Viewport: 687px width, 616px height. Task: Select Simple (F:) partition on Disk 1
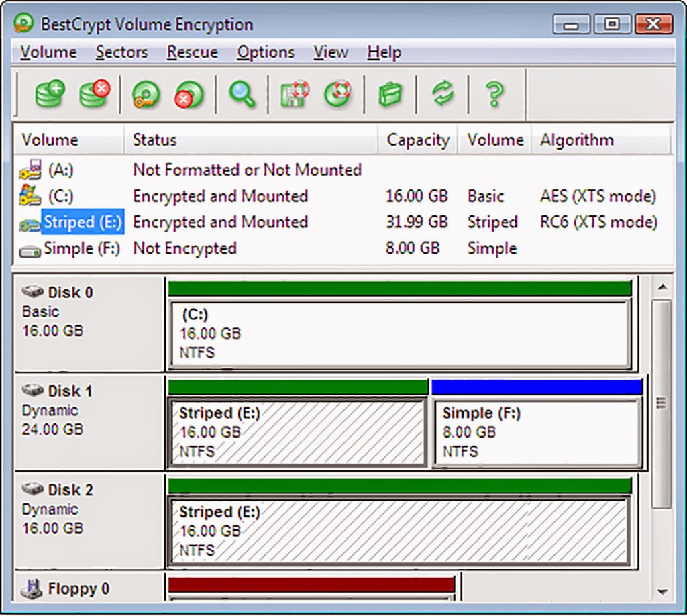click(537, 432)
